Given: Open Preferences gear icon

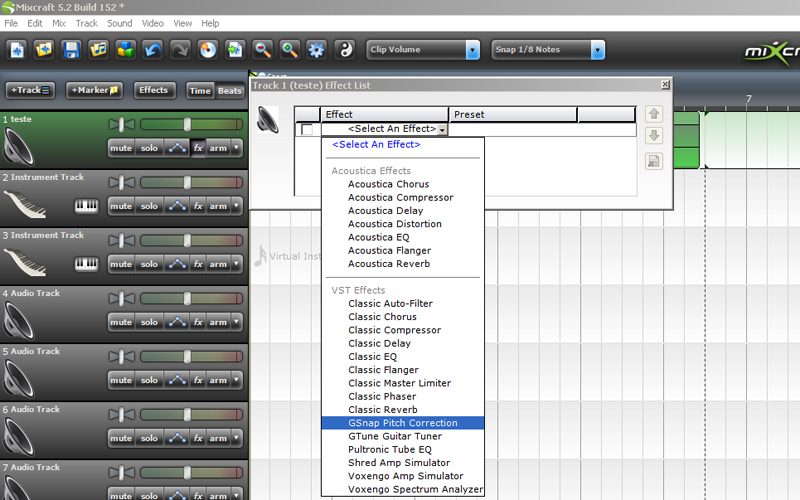Looking at the screenshot, I should coord(316,50).
